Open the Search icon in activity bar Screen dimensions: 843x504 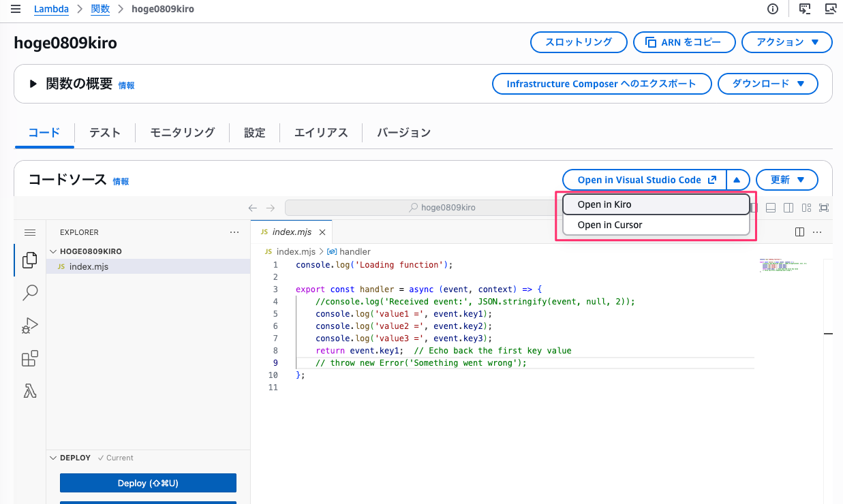point(30,293)
